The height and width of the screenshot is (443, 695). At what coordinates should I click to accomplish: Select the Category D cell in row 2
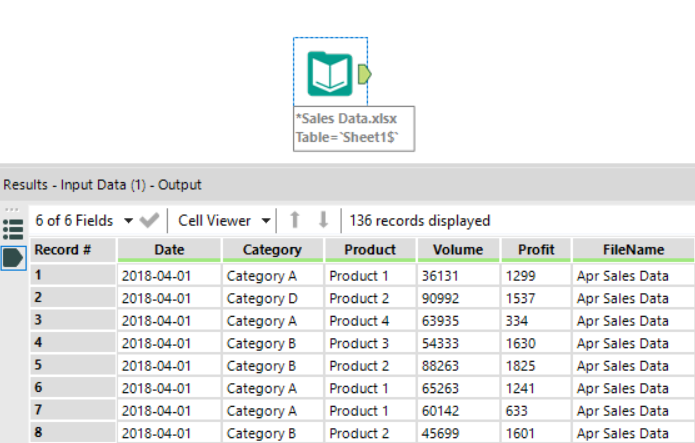pos(272,298)
